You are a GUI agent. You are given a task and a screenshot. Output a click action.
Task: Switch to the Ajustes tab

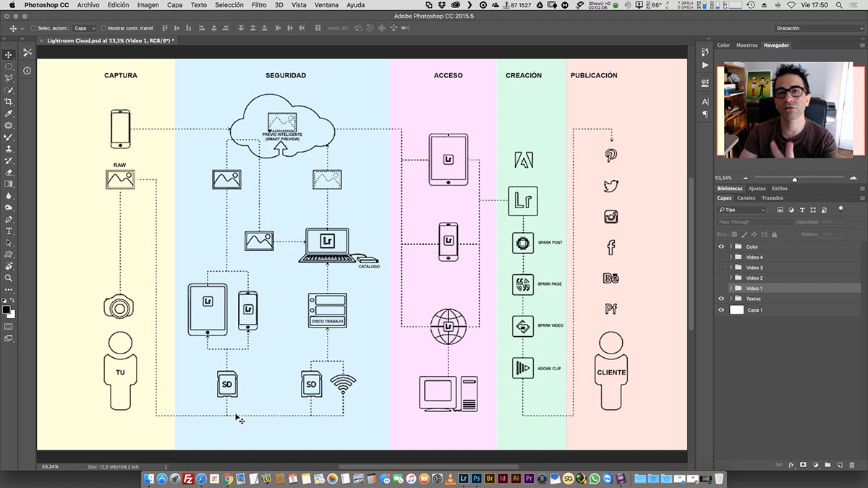point(757,189)
